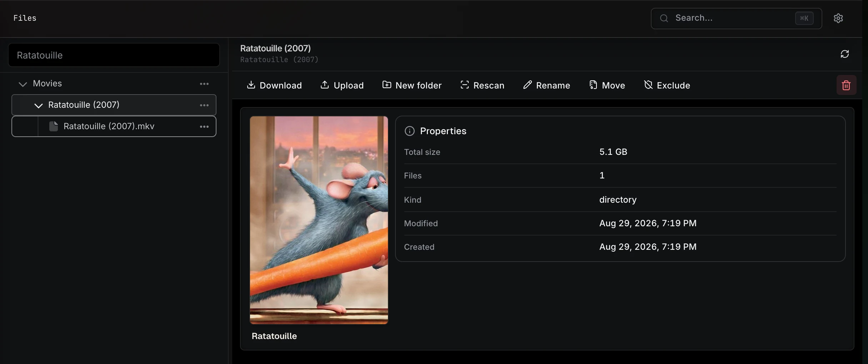Open more options for Movies
868x364 pixels.
point(204,84)
